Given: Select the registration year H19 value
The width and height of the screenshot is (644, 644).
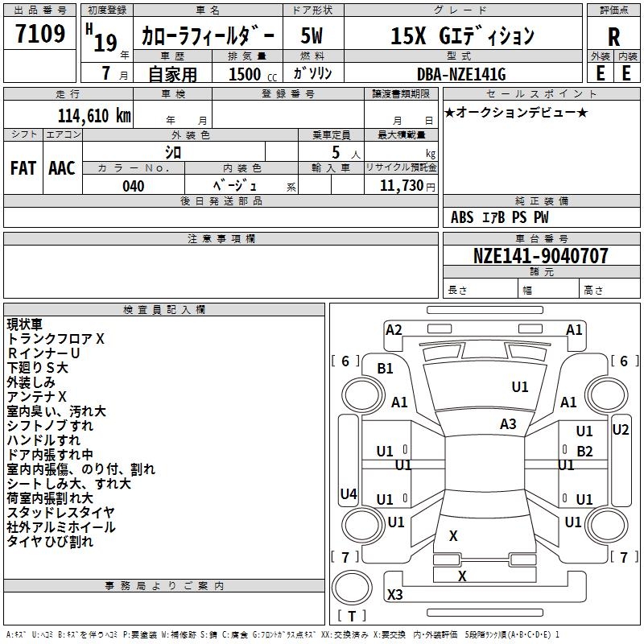Looking at the screenshot, I should pyautogui.click(x=102, y=38).
